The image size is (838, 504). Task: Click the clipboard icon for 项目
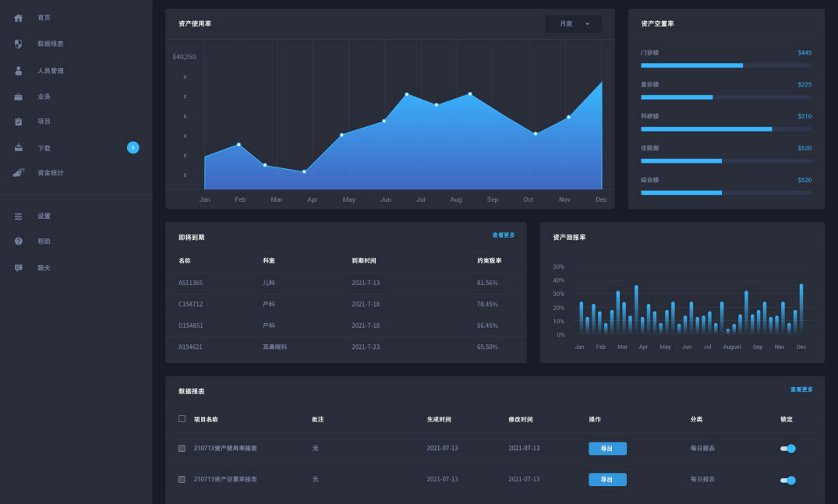point(18,122)
